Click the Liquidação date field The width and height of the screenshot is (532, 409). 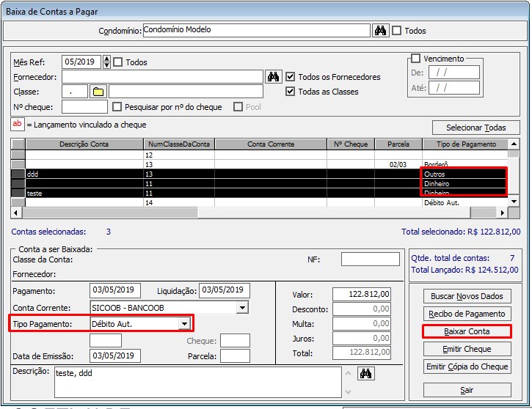(225, 290)
